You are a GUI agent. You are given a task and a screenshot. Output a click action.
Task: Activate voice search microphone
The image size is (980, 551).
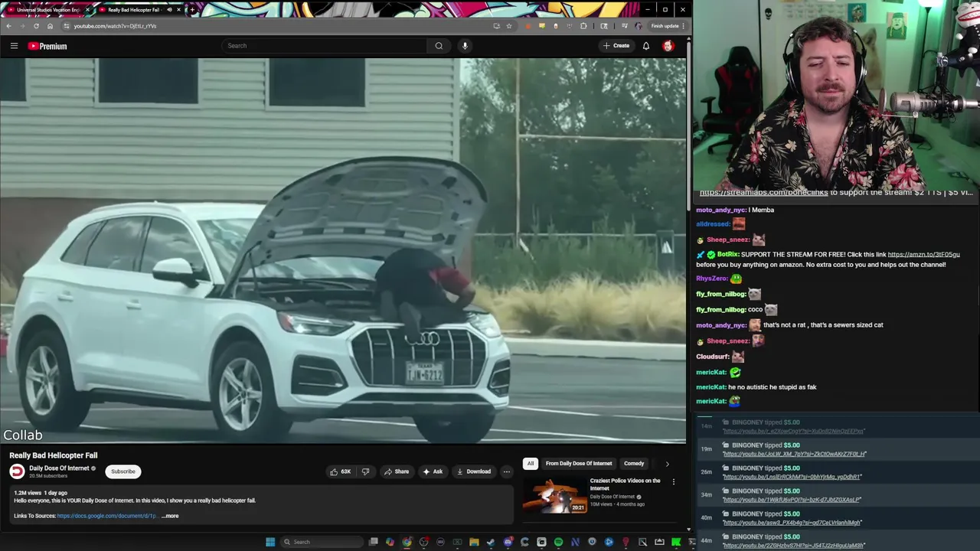coord(465,46)
